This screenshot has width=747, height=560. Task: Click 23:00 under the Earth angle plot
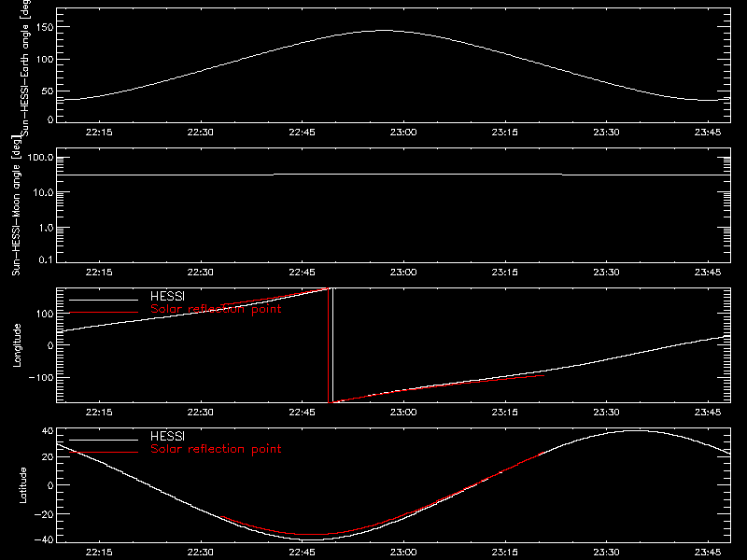click(403, 133)
